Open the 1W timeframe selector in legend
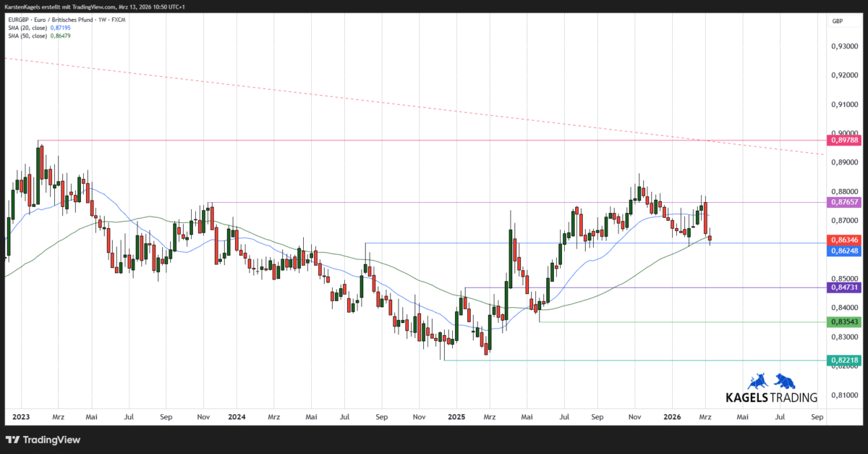Viewport: 868px width, 454px height. click(103, 20)
